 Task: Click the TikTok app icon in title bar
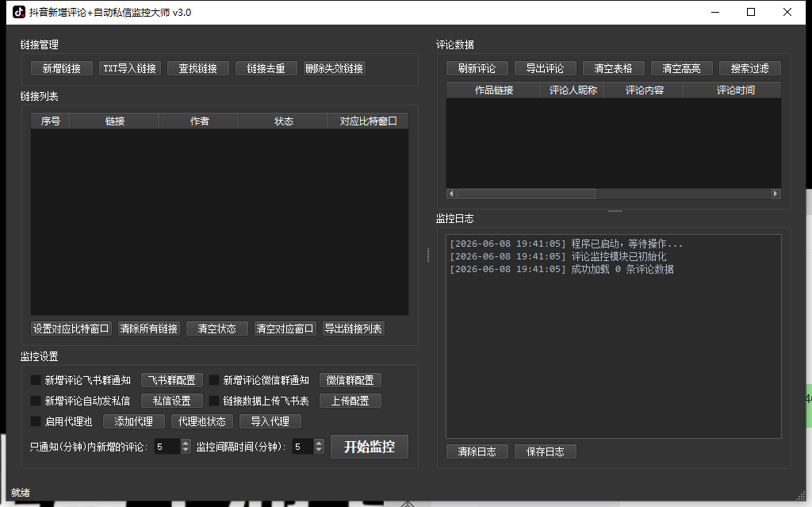(x=19, y=12)
